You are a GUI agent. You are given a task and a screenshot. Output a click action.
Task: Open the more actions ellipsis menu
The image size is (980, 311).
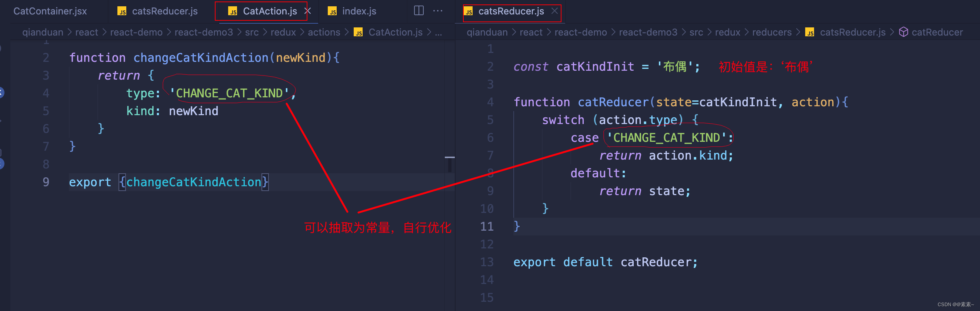pos(438,11)
